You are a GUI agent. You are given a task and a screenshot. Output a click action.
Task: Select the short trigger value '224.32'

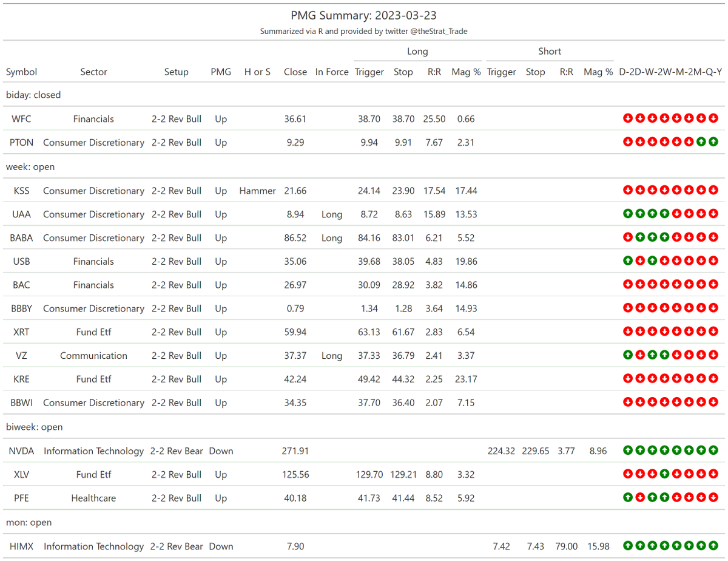(501, 450)
